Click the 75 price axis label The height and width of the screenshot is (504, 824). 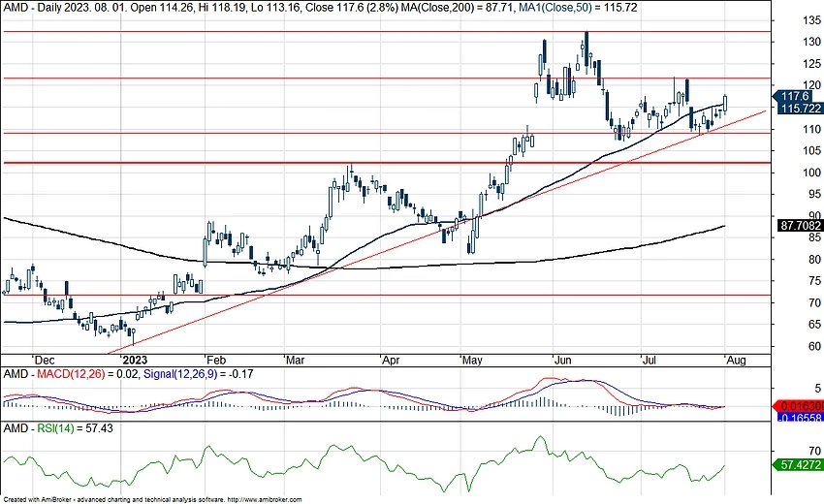coord(815,281)
